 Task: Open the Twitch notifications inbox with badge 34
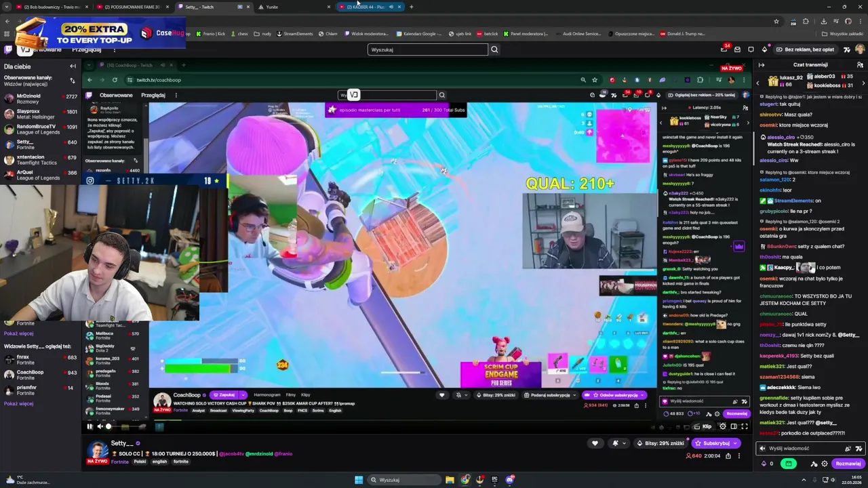pyautogui.click(x=724, y=49)
